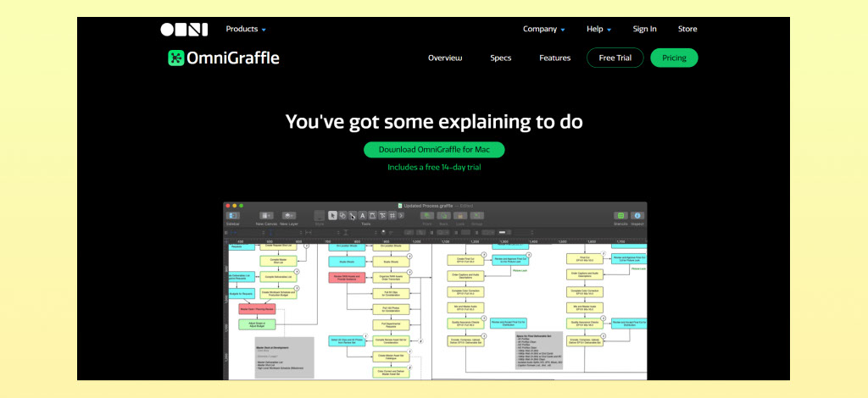Open the Specs tab

500,58
